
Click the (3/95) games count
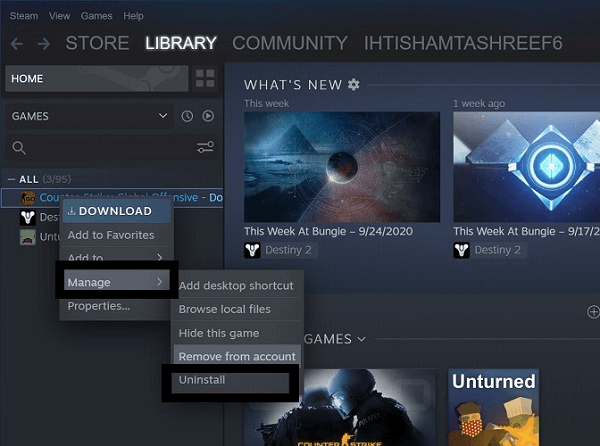[x=57, y=179]
